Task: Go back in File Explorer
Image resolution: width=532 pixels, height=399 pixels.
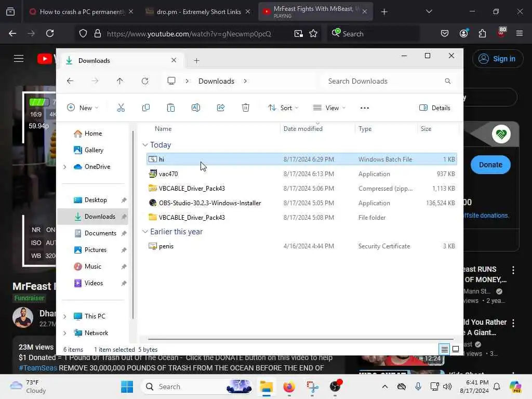Action: pos(70,81)
